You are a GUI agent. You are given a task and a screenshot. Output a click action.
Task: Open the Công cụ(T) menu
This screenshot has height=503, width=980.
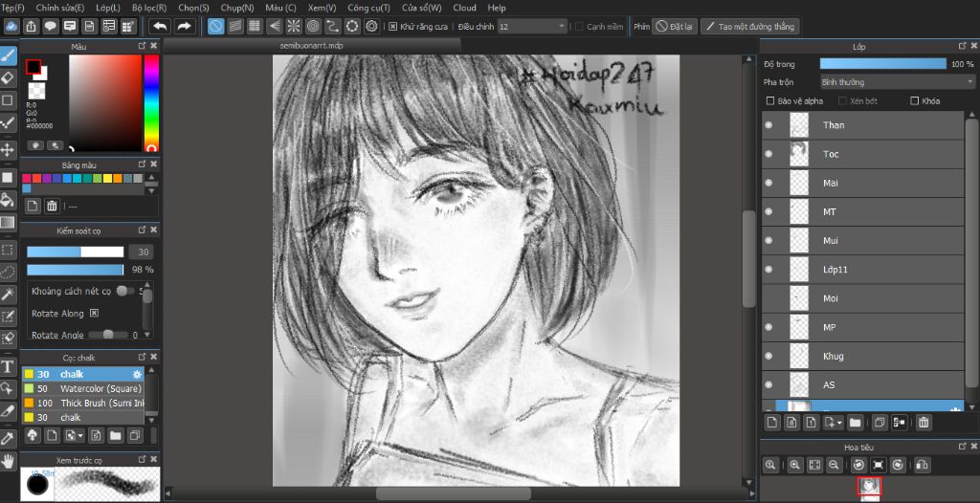(x=368, y=8)
